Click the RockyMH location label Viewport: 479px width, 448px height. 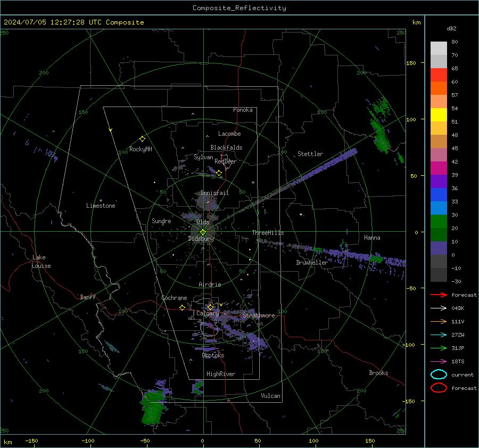point(141,149)
